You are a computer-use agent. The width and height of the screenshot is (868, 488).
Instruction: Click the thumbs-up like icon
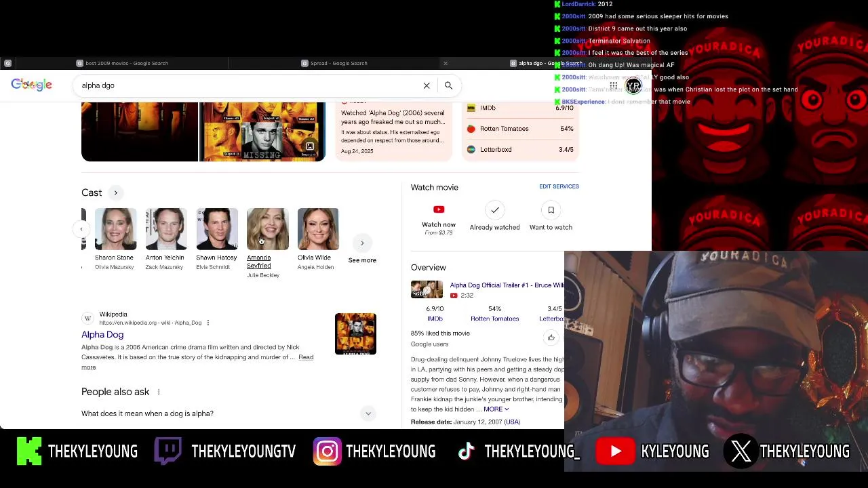(551, 338)
